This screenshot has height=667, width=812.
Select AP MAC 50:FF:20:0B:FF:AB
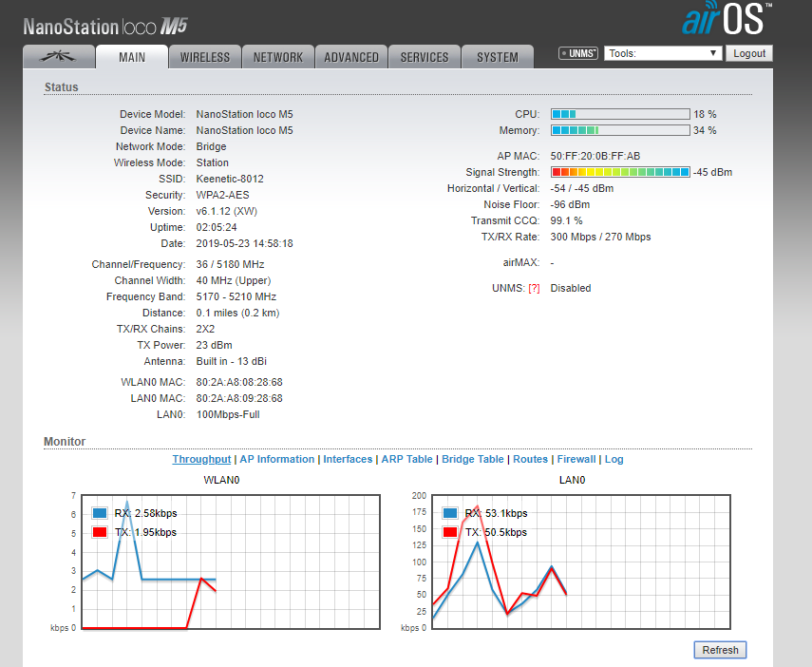(595, 156)
